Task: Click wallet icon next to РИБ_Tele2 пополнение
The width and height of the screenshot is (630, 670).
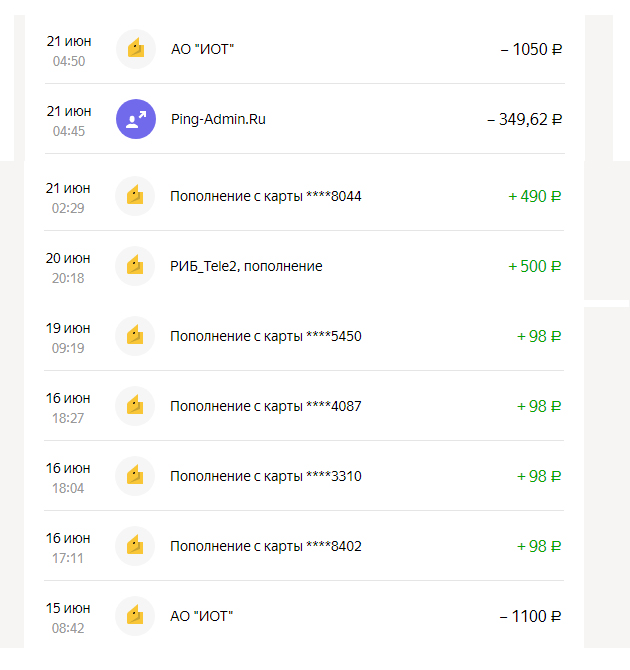Action: point(135,266)
